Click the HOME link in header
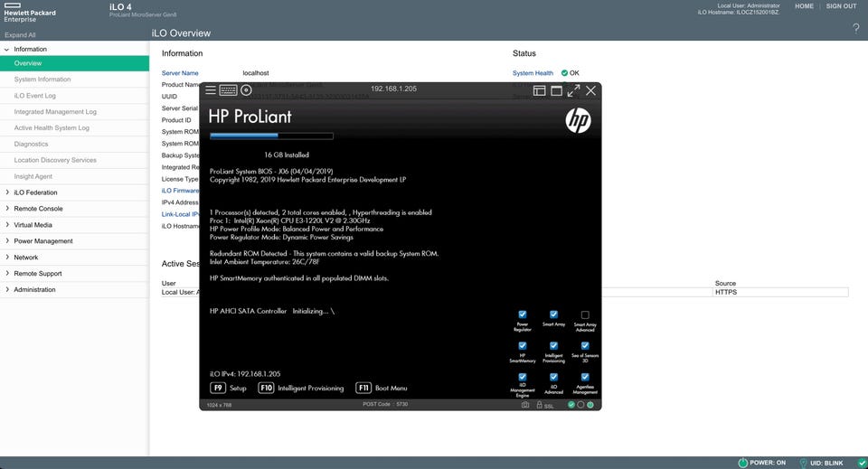The image size is (868, 469). (804, 6)
